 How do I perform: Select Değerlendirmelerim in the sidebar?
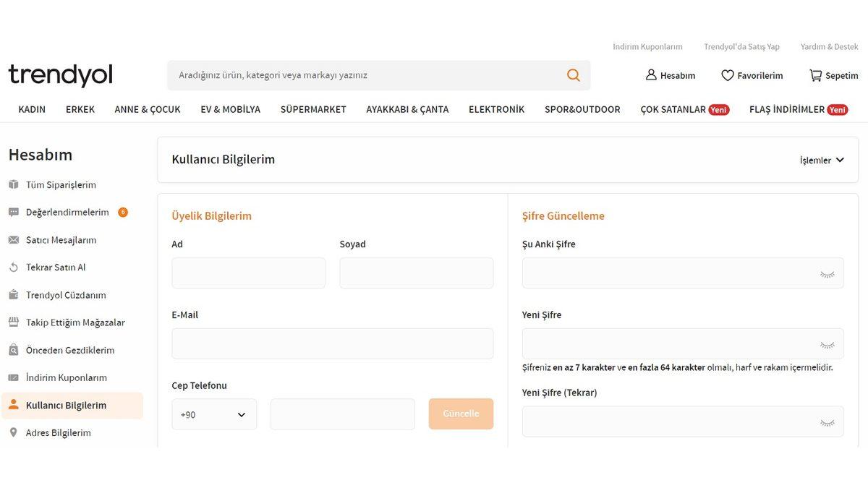pos(67,213)
